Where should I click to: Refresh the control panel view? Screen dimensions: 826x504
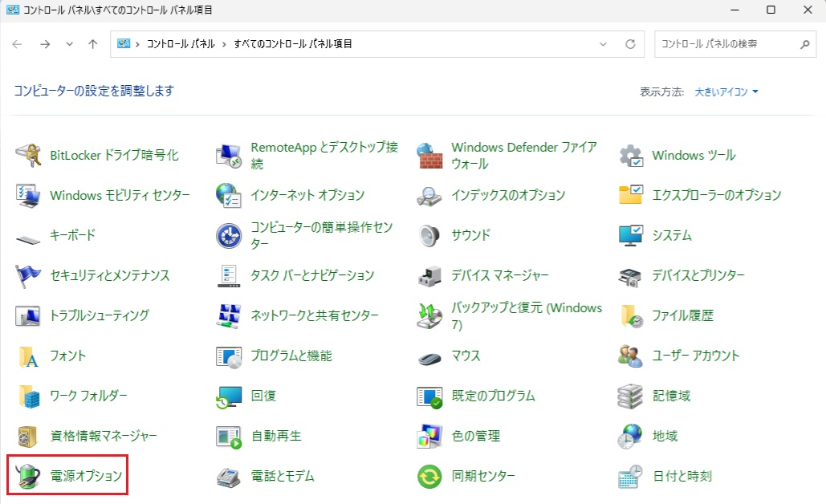coord(630,44)
